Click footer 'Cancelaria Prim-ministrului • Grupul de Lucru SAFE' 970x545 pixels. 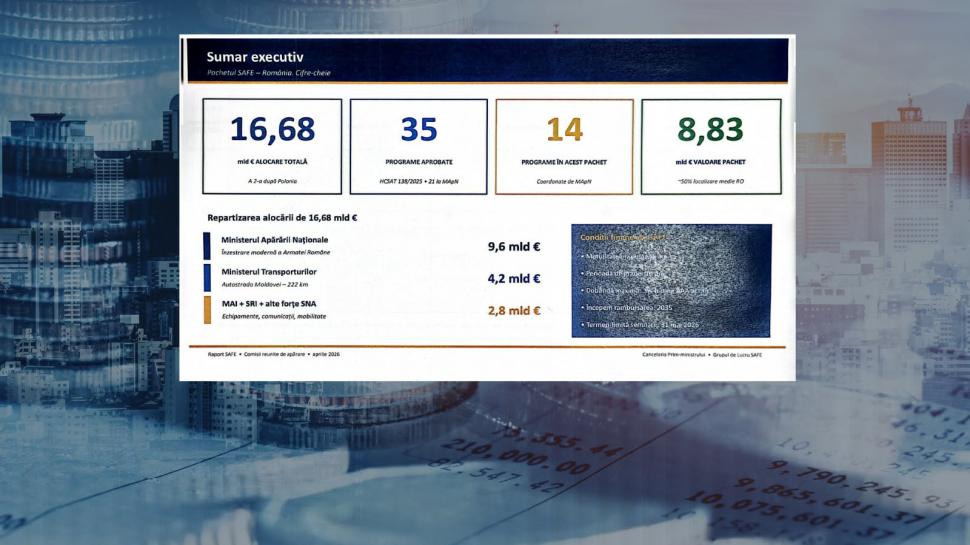[x=702, y=355]
